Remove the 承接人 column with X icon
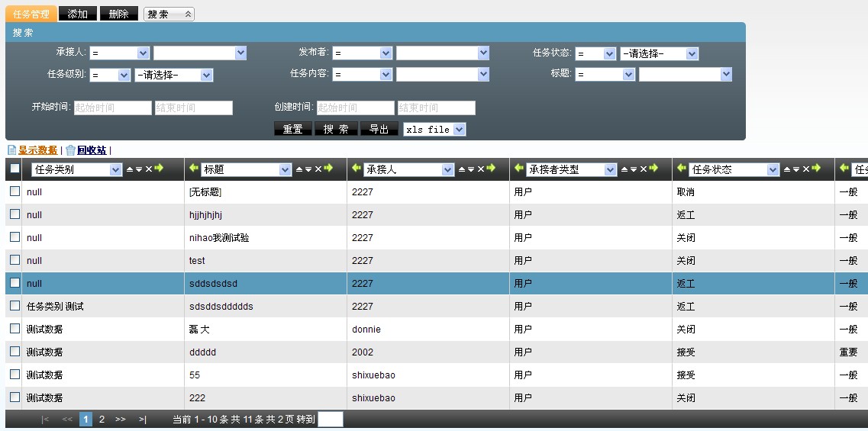This screenshot has height=431, width=868. click(x=481, y=169)
